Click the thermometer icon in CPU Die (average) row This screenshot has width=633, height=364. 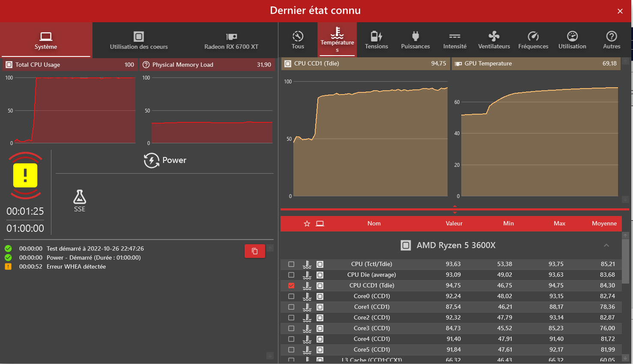(307, 275)
